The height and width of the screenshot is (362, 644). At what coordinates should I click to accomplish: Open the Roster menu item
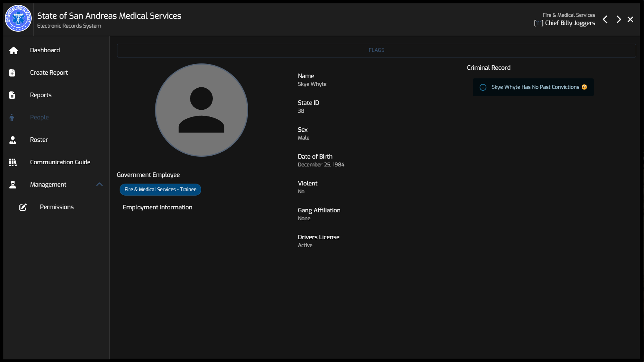(x=39, y=140)
